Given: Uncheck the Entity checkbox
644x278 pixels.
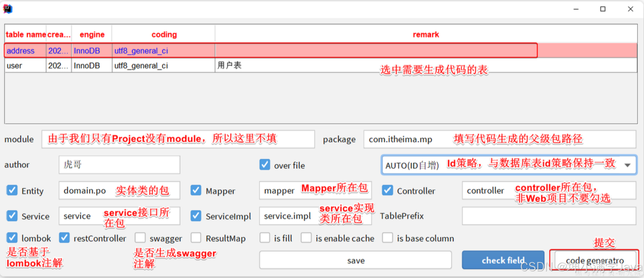Looking at the screenshot, I should (x=12, y=190).
